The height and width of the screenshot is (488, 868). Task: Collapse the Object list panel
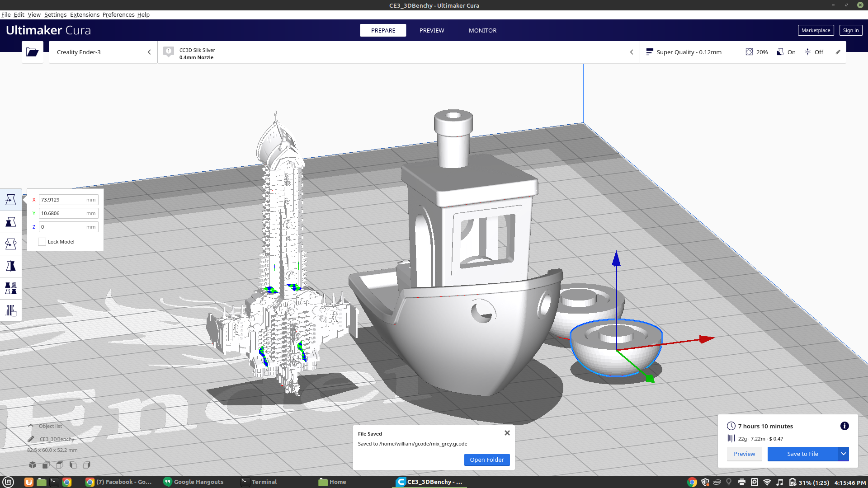click(x=31, y=426)
